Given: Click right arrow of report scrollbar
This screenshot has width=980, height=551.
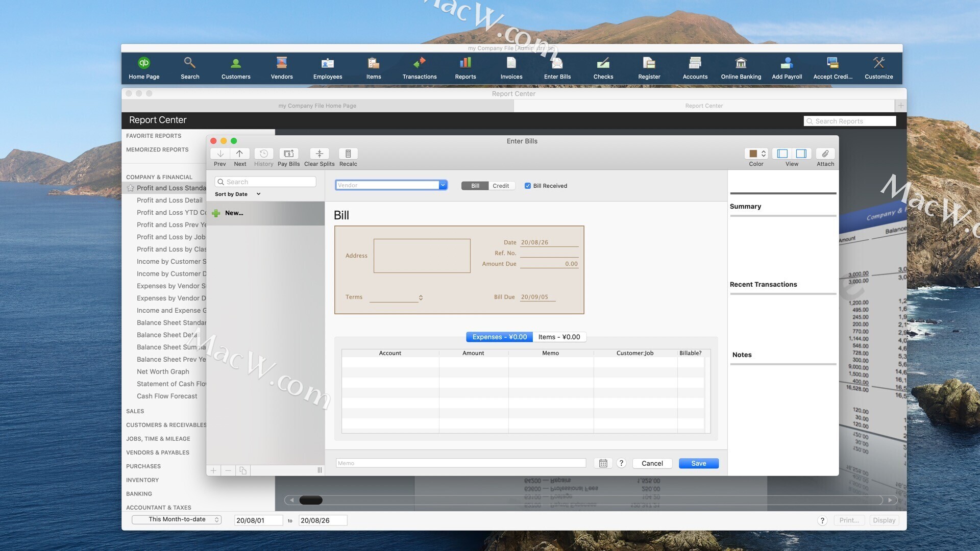Looking at the screenshot, I should tap(890, 500).
